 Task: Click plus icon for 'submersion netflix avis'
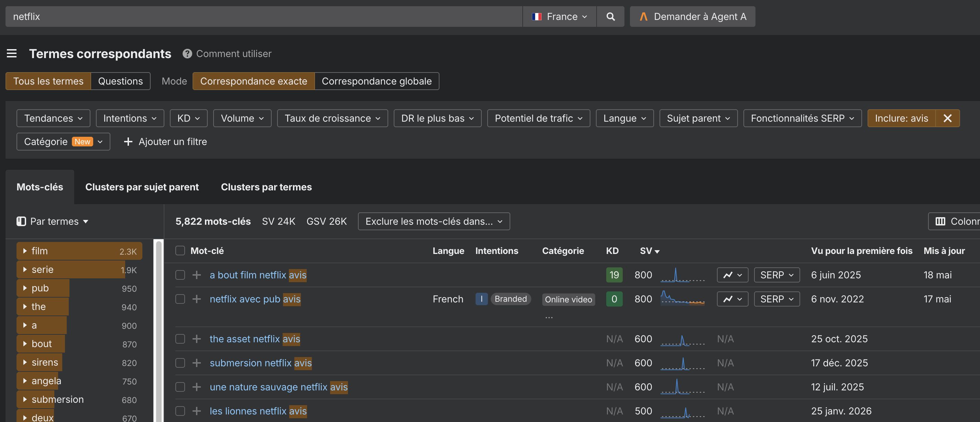coord(197,363)
